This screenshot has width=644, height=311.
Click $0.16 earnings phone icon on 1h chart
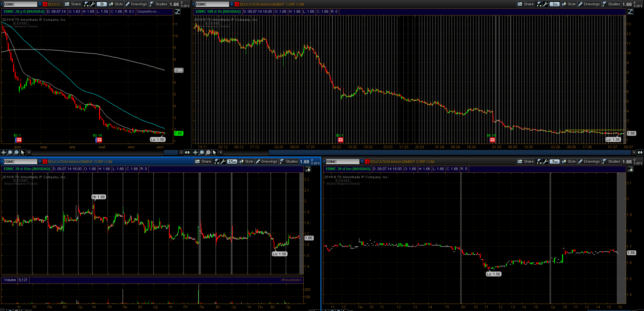tap(492, 140)
